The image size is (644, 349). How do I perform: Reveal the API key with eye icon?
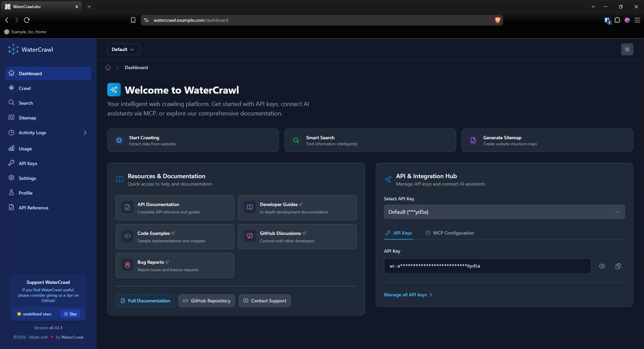pyautogui.click(x=602, y=266)
